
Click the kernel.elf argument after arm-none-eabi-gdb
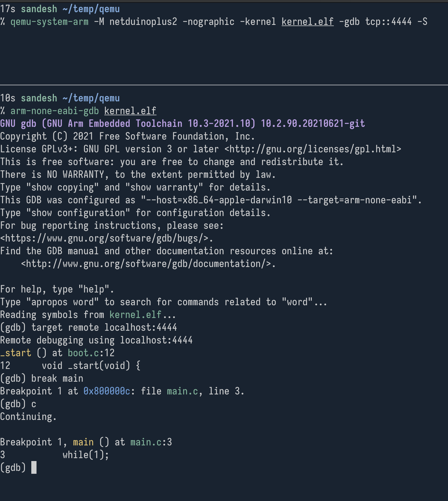pyautogui.click(x=130, y=111)
